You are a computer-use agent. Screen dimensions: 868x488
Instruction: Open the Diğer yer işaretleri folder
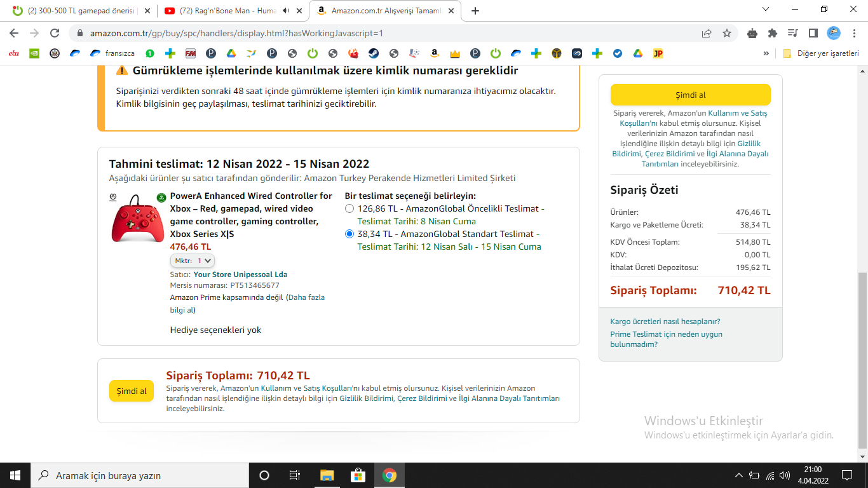821,53
